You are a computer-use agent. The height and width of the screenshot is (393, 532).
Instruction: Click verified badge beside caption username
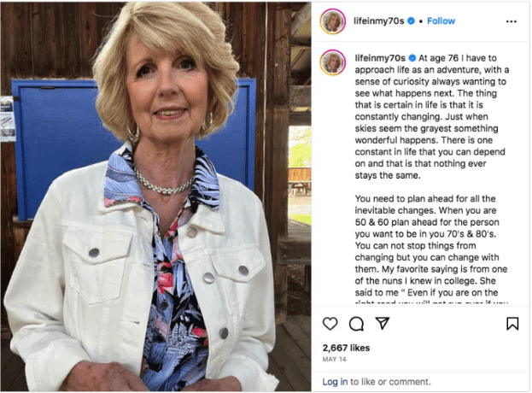pyautogui.click(x=412, y=58)
